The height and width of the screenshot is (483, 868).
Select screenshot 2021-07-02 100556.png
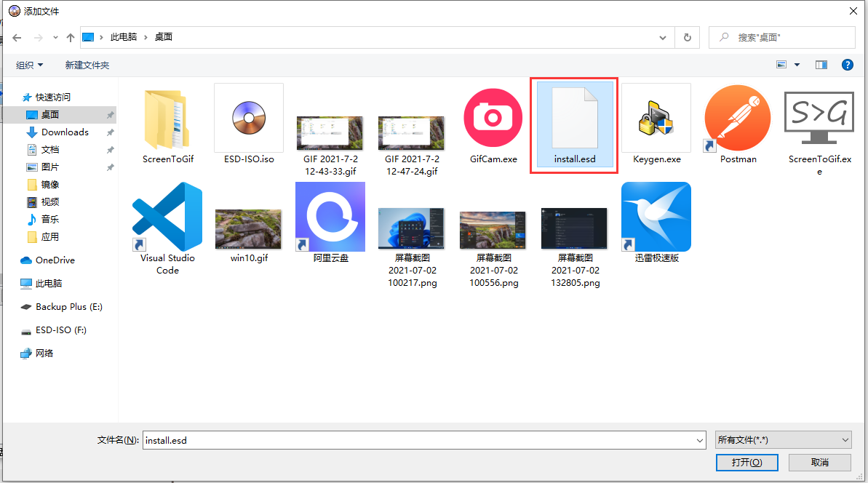493,249
